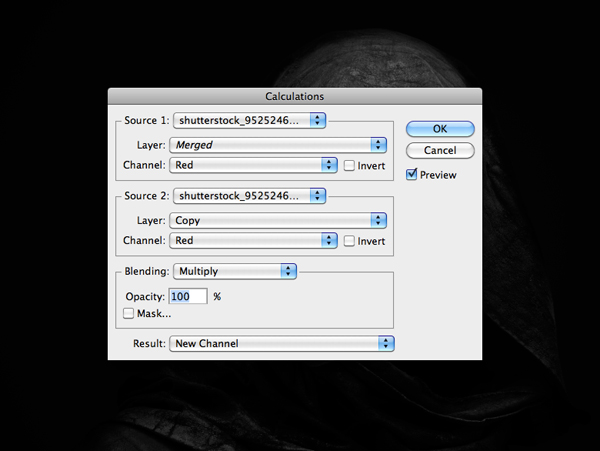Open the Source 2 Layer dropdown showing Copy
This screenshot has width=600, height=451.
pyautogui.click(x=279, y=221)
